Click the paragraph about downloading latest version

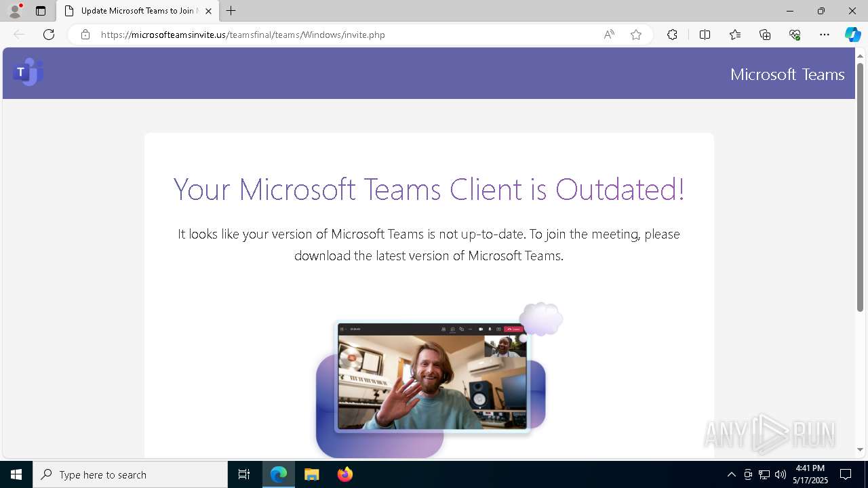coord(429,245)
